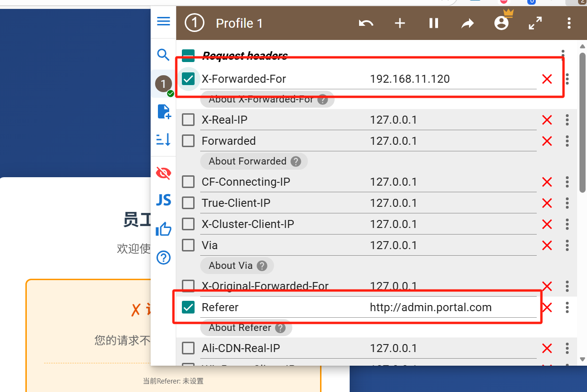Open account icon with crown
This screenshot has height=392, width=587.
[502, 22]
